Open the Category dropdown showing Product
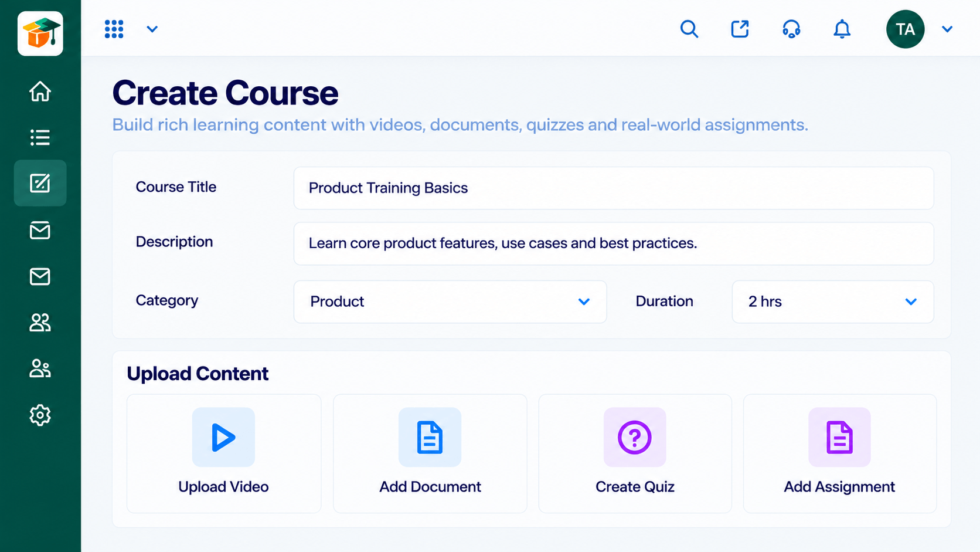This screenshot has height=552, width=980. coord(450,302)
